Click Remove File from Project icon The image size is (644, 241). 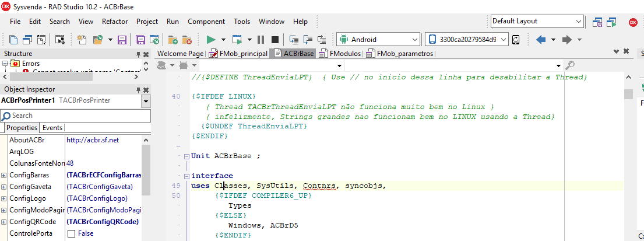pos(187,40)
